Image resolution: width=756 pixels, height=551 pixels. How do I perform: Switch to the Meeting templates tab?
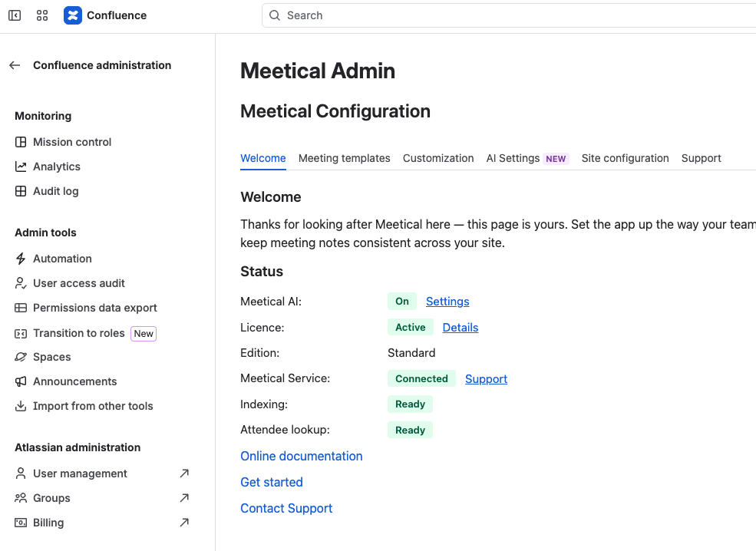345,158
